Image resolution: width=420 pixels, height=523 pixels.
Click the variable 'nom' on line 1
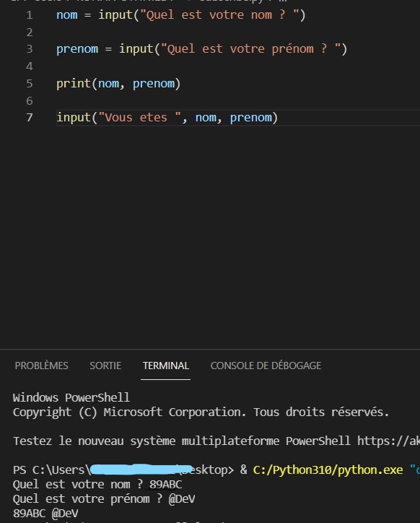pyautogui.click(x=66, y=15)
